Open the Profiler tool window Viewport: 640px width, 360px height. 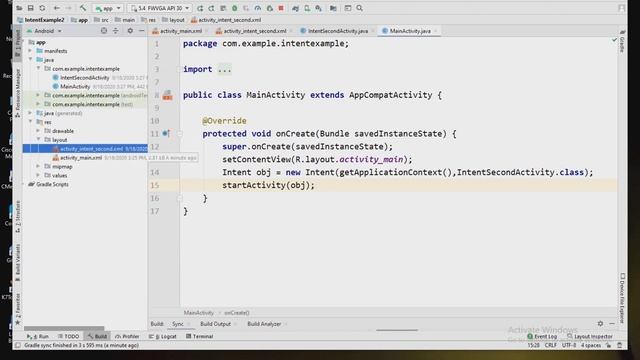click(x=127, y=336)
